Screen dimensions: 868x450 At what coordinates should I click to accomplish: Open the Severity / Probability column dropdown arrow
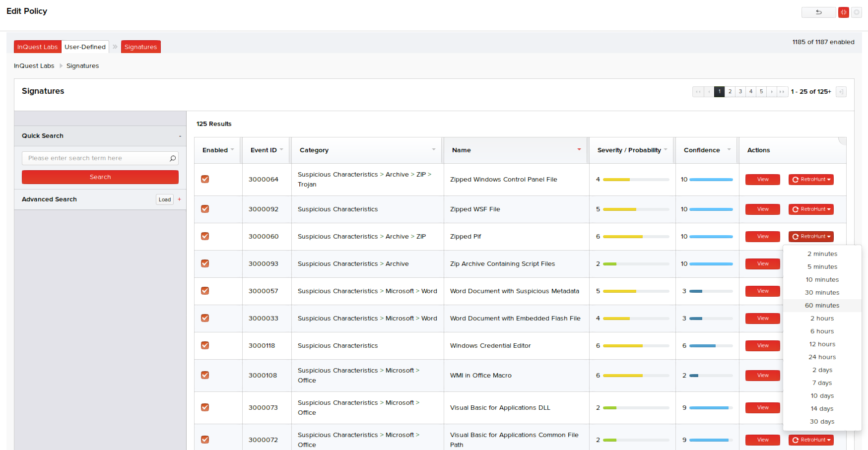(x=666, y=149)
